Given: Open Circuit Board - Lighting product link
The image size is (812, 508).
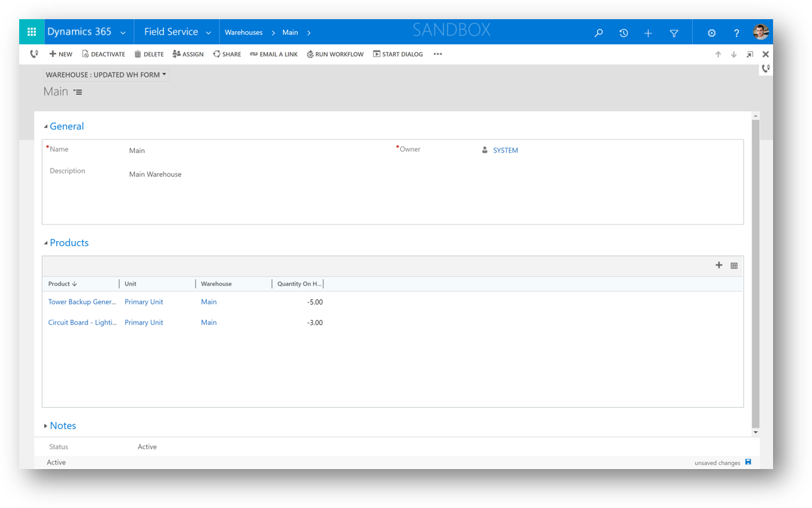Looking at the screenshot, I should tap(82, 322).
